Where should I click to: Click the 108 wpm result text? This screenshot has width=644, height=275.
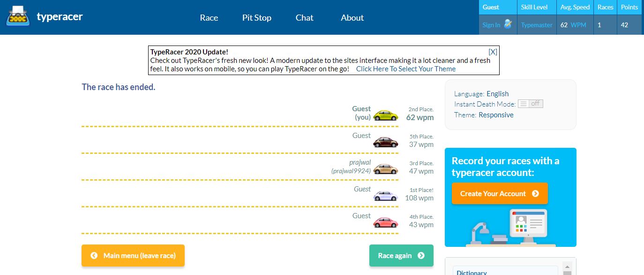(419, 198)
